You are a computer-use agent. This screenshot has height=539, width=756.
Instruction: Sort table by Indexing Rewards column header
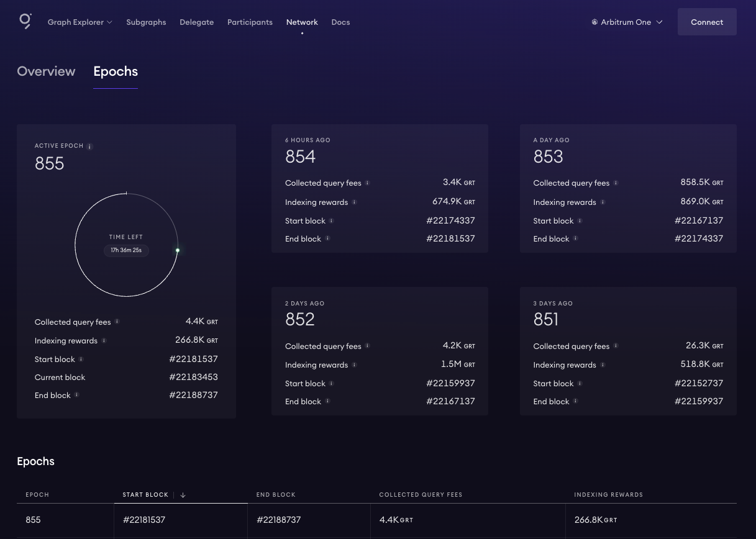click(608, 495)
